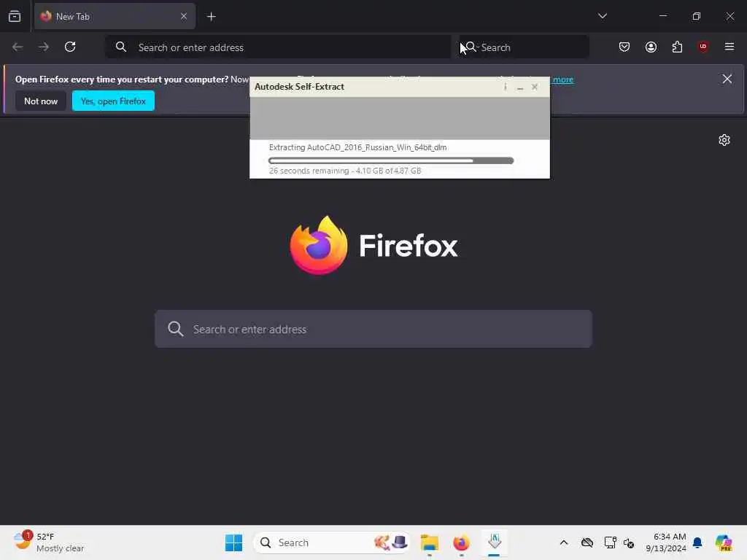Open the search engine magnifier dropdown
747x560 pixels.
tap(471, 47)
